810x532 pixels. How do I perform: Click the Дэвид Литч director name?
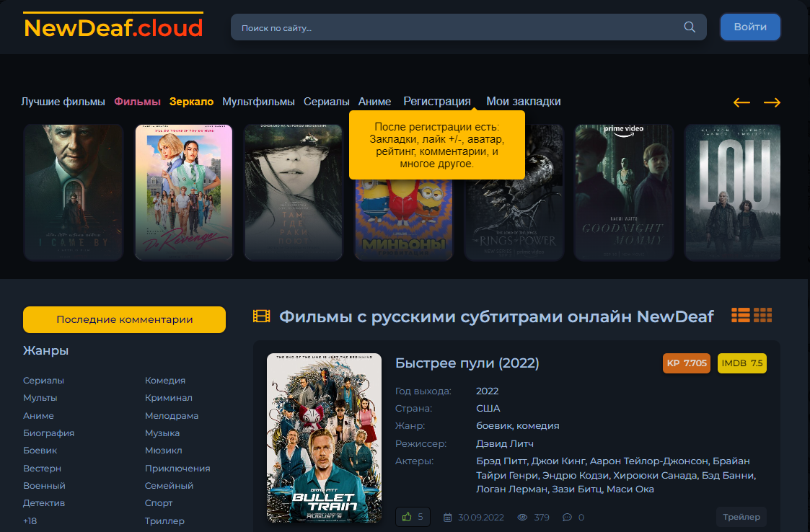tap(505, 443)
